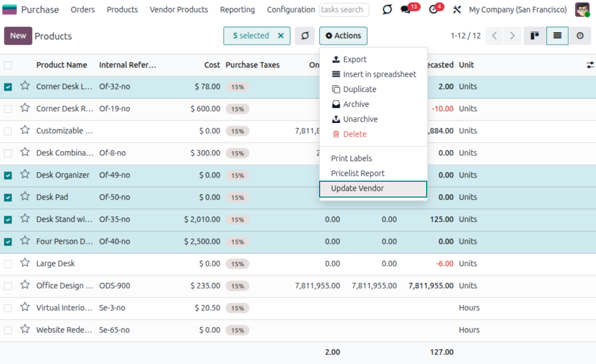Uncheck the Corner Desk L... row checkbox

click(x=8, y=87)
